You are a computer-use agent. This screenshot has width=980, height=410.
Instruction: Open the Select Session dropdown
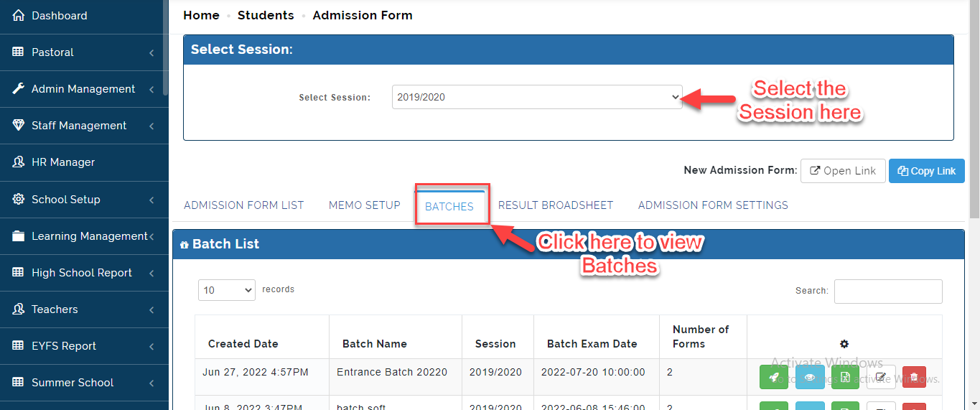(x=537, y=97)
